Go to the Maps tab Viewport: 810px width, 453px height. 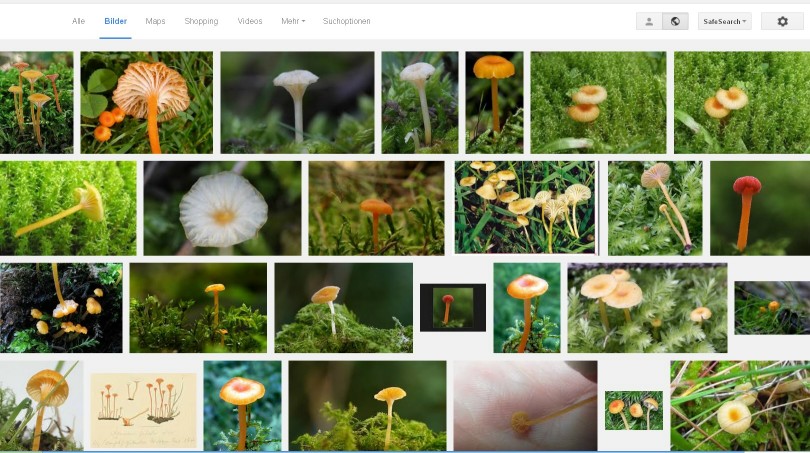coord(155,21)
